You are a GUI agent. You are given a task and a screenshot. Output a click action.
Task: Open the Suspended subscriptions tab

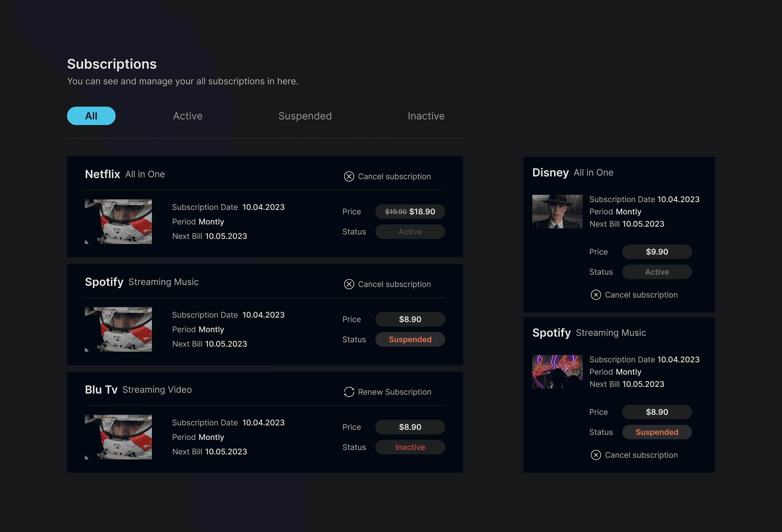coord(305,116)
